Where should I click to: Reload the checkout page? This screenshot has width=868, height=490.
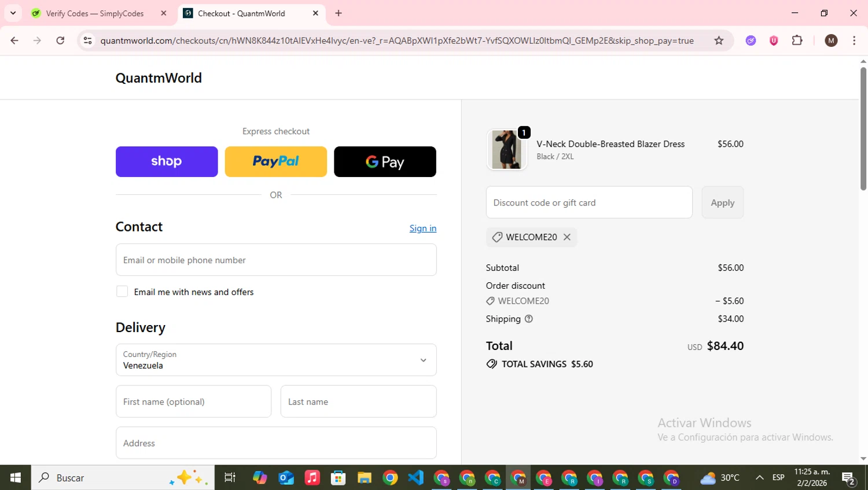[60, 40]
